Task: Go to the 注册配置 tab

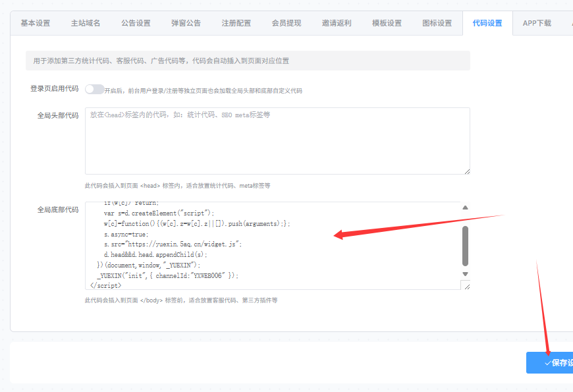Action: pos(236,23)
